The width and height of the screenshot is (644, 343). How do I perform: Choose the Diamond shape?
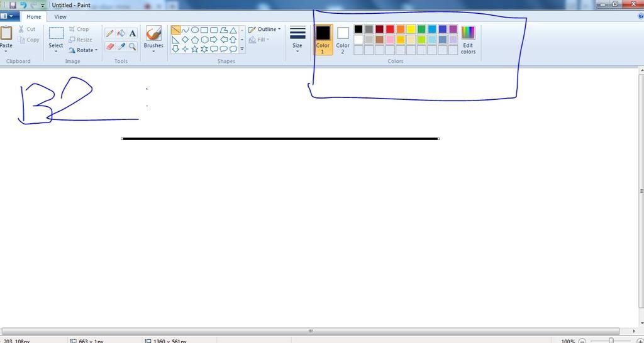(186, 40)
